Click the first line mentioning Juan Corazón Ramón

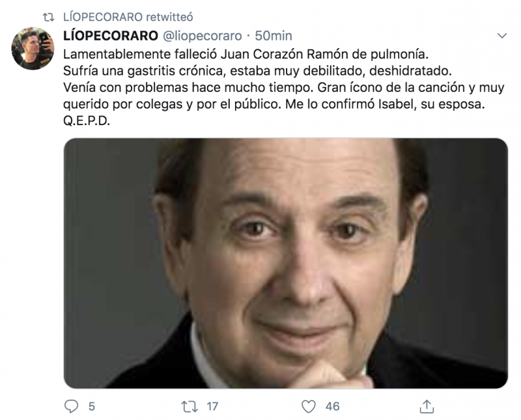(246, 54)
